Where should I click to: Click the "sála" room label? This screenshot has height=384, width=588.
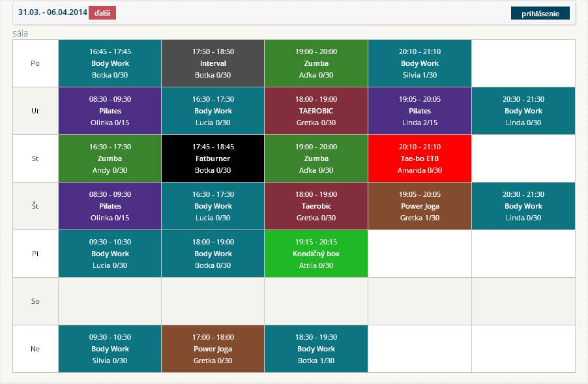21,33
